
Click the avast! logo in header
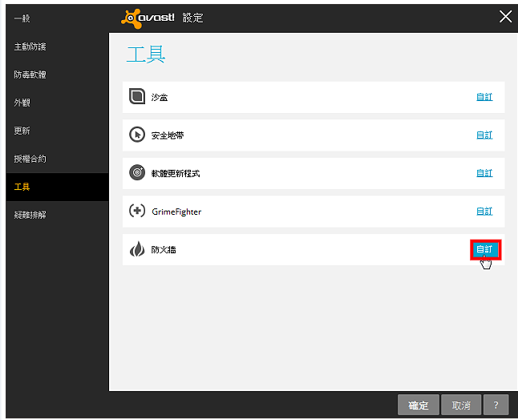pos(148,18)
